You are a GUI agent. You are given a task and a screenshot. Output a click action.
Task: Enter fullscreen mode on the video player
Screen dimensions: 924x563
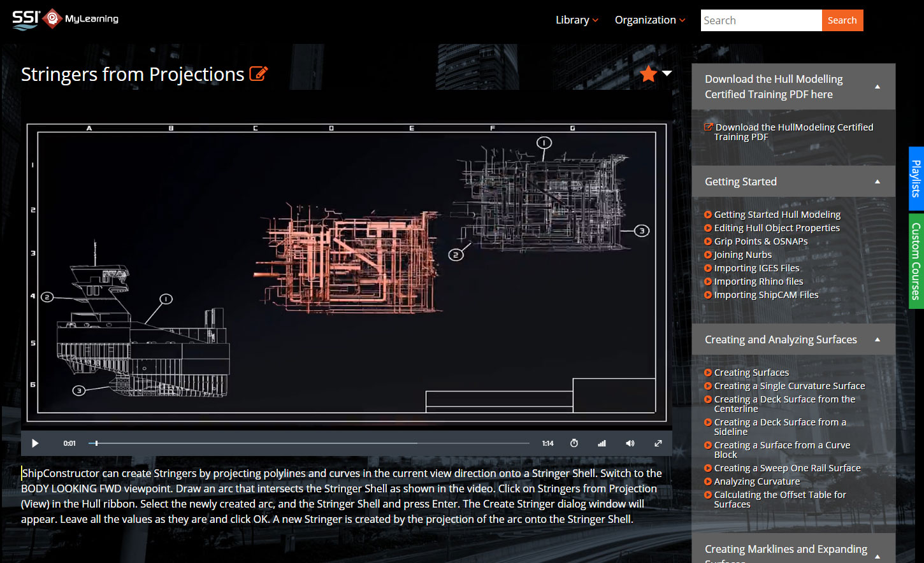658,443
